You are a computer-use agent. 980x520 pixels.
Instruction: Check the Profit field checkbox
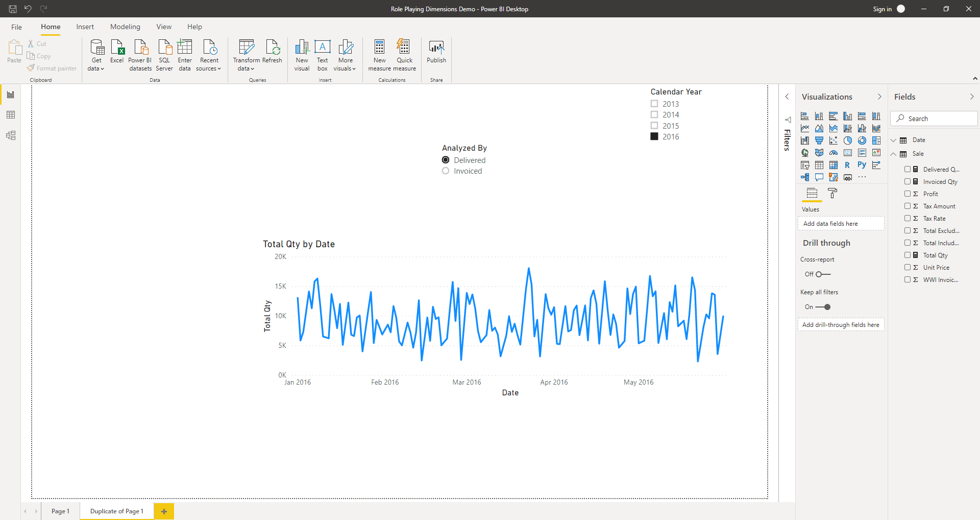pos(908,194)
